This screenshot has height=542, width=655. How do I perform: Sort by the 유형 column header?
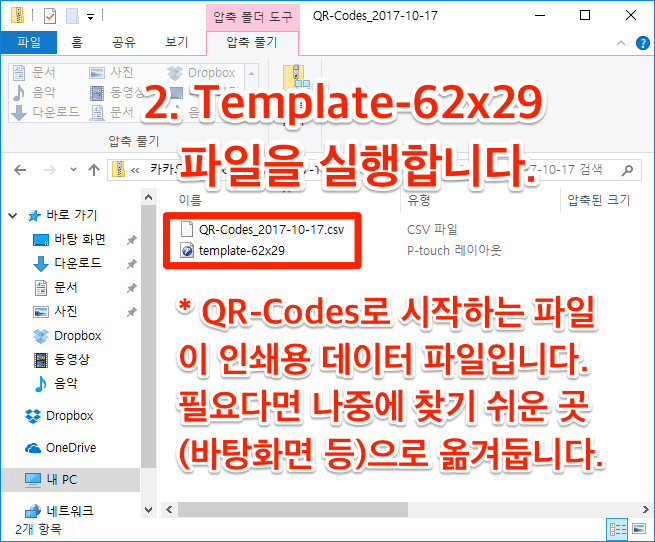419,200
